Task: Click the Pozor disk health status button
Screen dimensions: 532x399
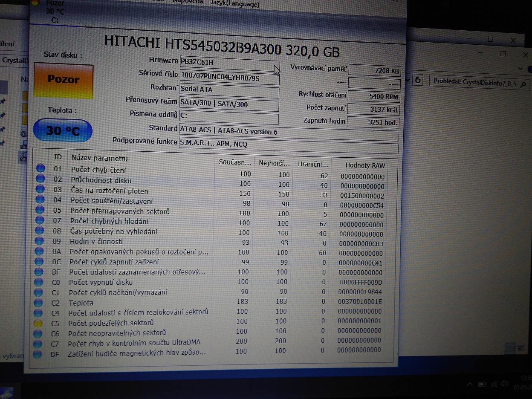Action: pyautogui.click(x=64, y=81)
